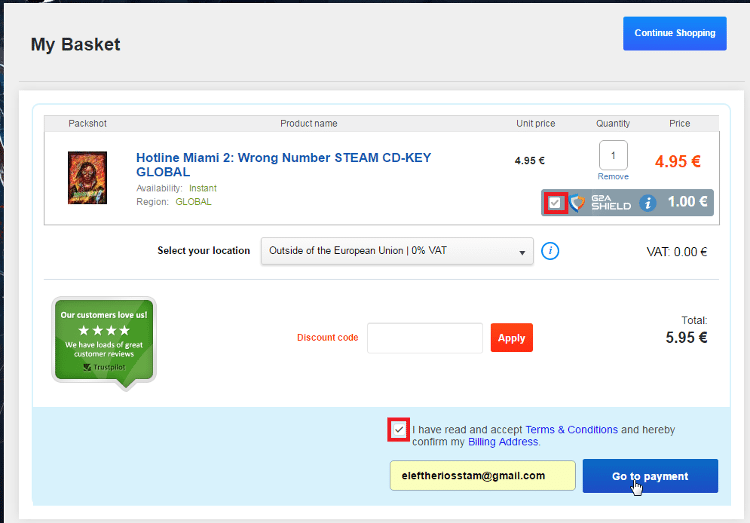The width and height of the screenshot is (750, 523).
Task: Click the red 4.95 € item price
Action: pyautogui.click(x=677, y=161)
